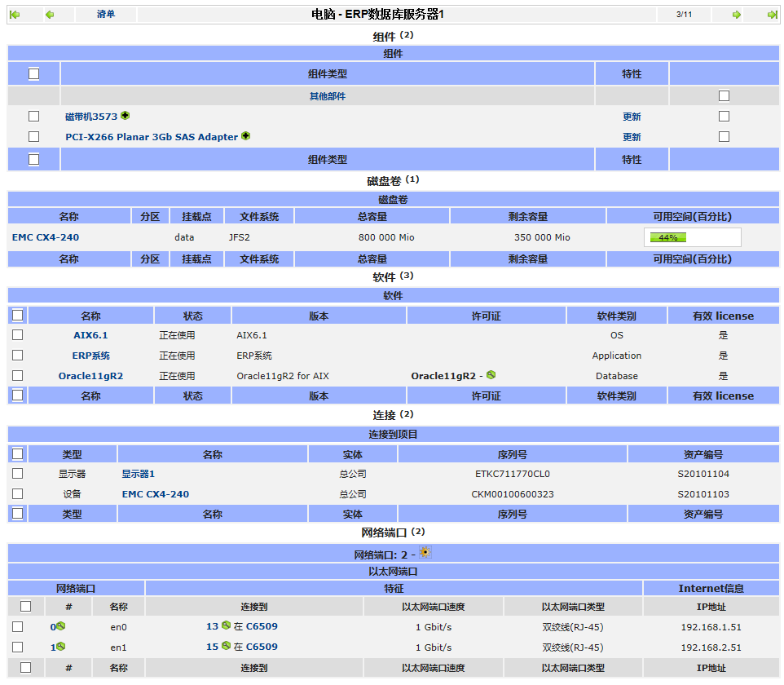Click the plus icon beside 磁带机3573
The height and width of the screenshot is (685, 784).
126,116
